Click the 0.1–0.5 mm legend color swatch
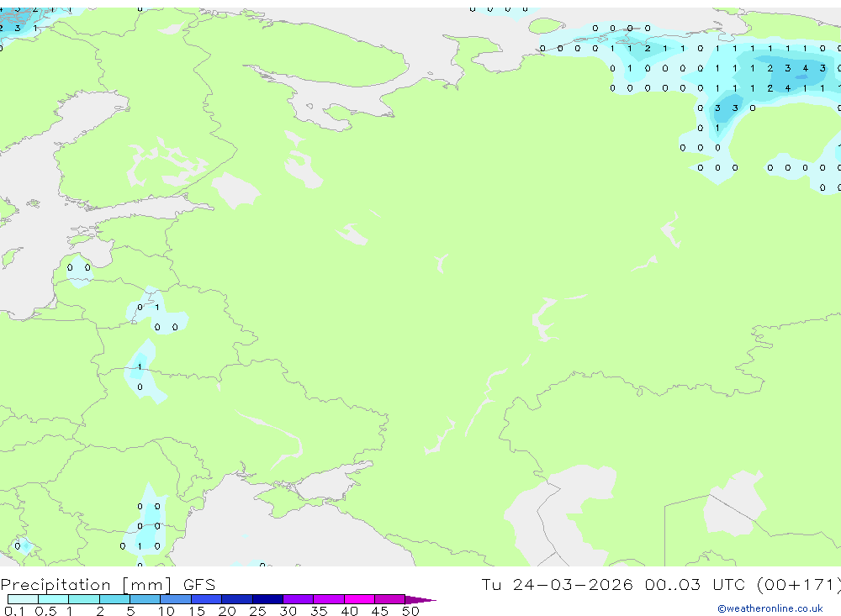841x616 pixels. (x=23, y=599)
